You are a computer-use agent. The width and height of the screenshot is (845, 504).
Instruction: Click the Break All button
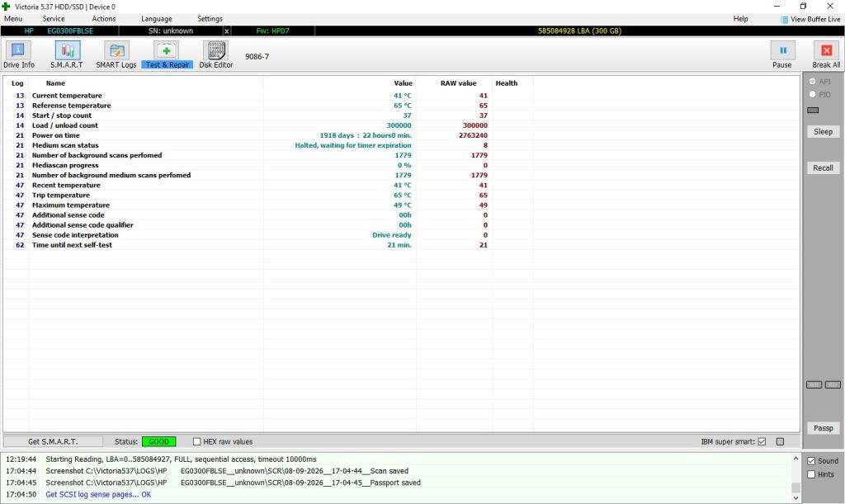click(x=826, y=55)
